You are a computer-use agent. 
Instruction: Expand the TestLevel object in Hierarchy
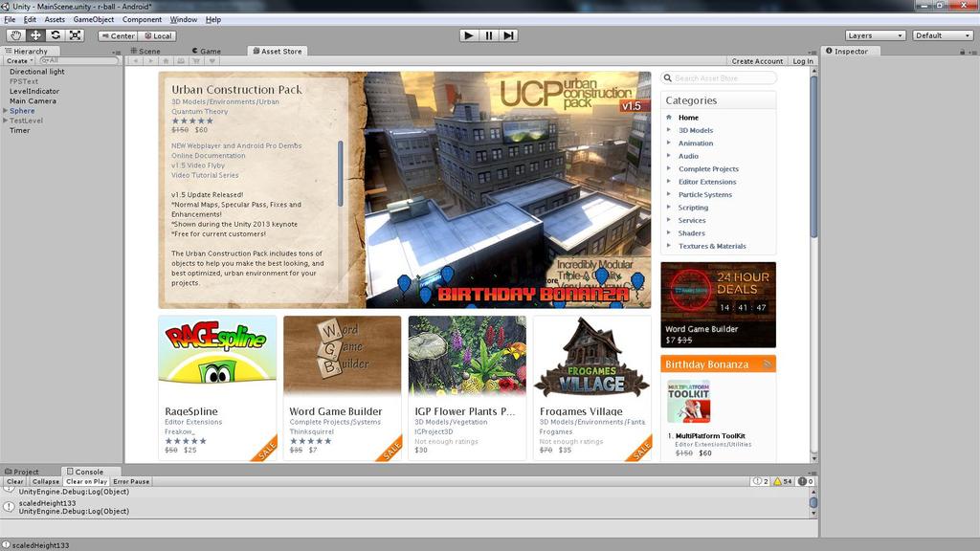(x=5, y=121)
